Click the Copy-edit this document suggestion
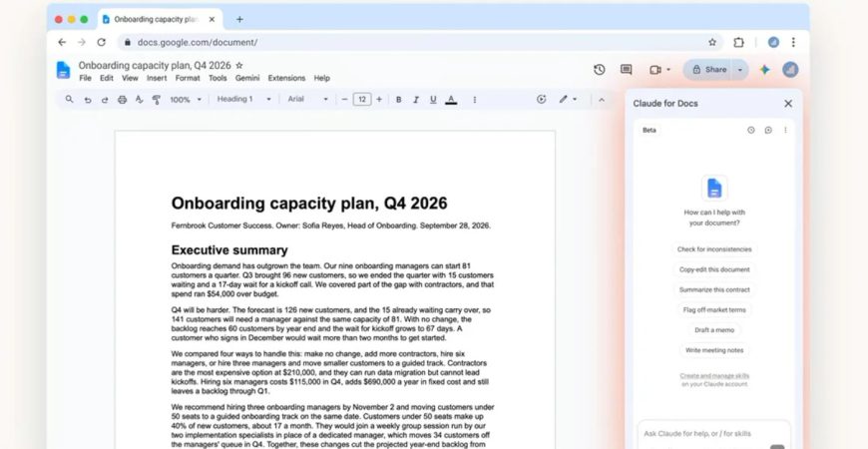Screen dimensions: 868x449 [714, 269]
